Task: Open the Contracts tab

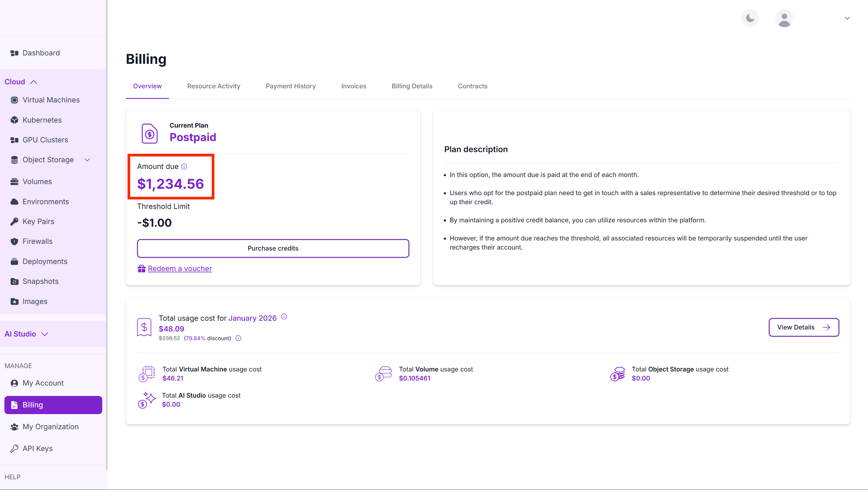Action: [472, 86]
